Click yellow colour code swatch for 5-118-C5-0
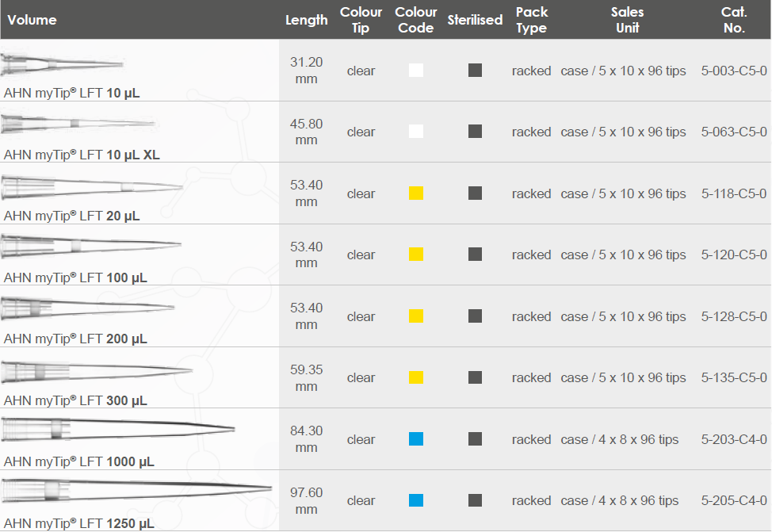 [x=416, y=193]
